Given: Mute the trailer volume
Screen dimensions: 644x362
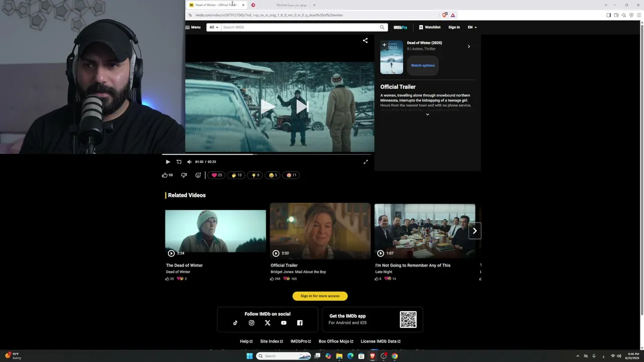Looking at the screenshot, I should click(x=189, y=162).
